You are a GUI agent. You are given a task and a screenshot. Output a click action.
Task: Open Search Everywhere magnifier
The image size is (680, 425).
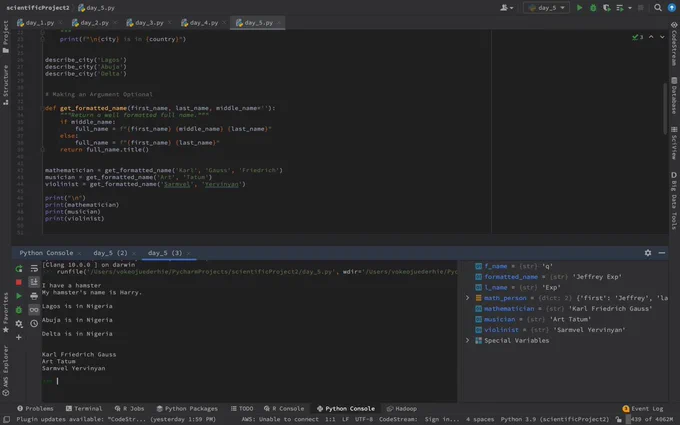coord(658,8)
